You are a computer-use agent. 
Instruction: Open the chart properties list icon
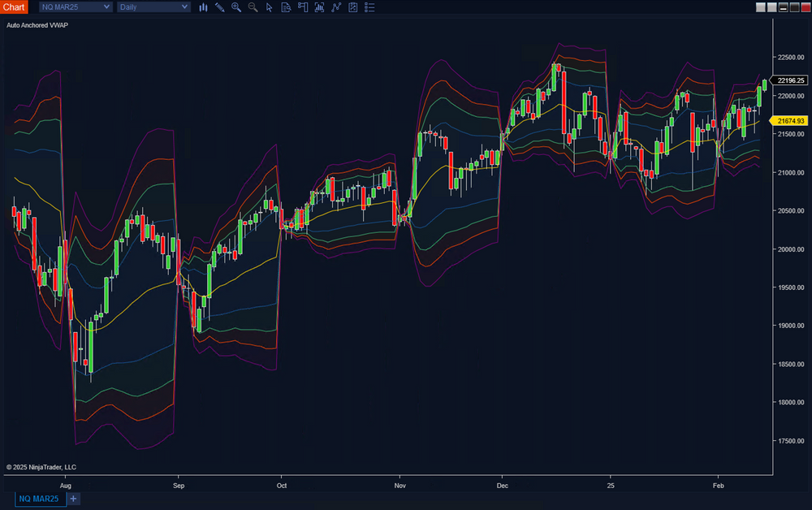[369, 7]
